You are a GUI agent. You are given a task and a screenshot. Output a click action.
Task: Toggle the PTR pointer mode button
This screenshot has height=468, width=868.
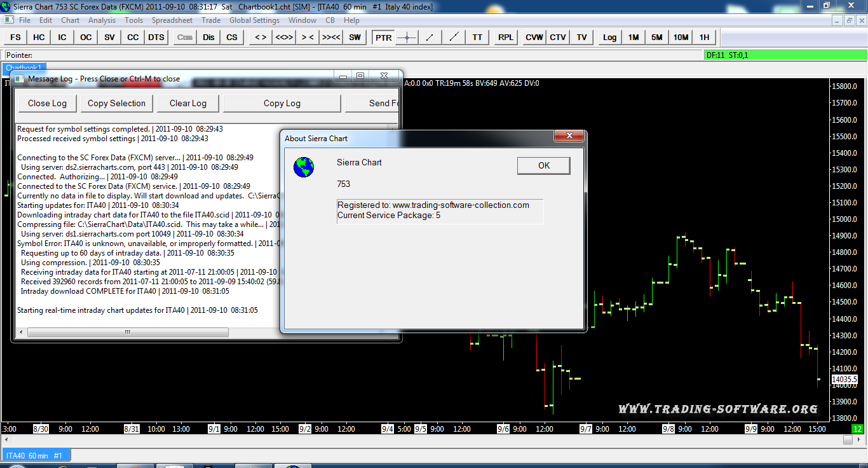tap(383, 38)
